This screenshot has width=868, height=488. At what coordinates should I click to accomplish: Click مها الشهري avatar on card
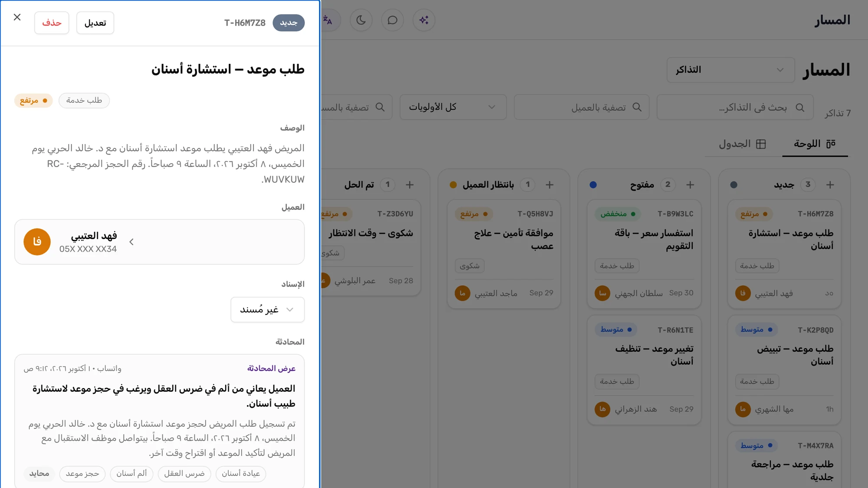pos(743,409)
